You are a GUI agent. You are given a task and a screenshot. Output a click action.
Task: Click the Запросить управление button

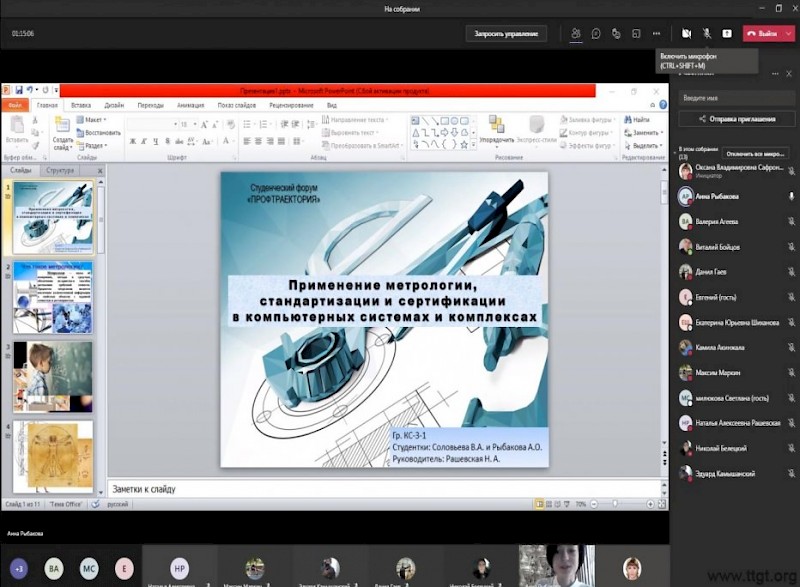506,34
